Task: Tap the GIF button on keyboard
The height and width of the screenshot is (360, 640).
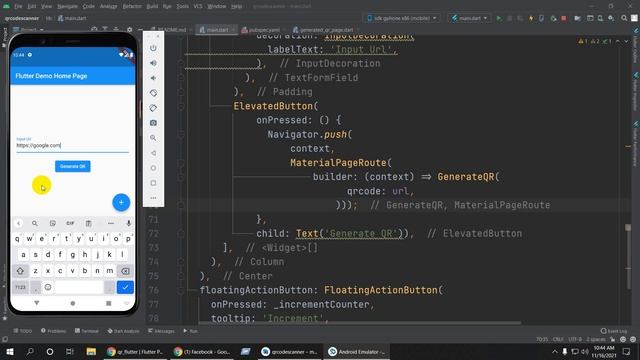Action: click(x=70, y=223)
